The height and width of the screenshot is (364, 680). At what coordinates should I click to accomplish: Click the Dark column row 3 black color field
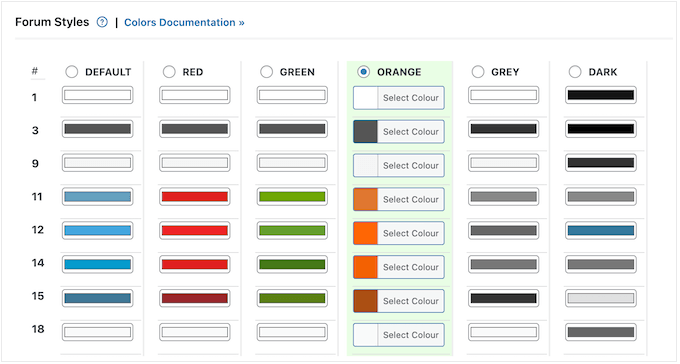[x=601, y=129]
